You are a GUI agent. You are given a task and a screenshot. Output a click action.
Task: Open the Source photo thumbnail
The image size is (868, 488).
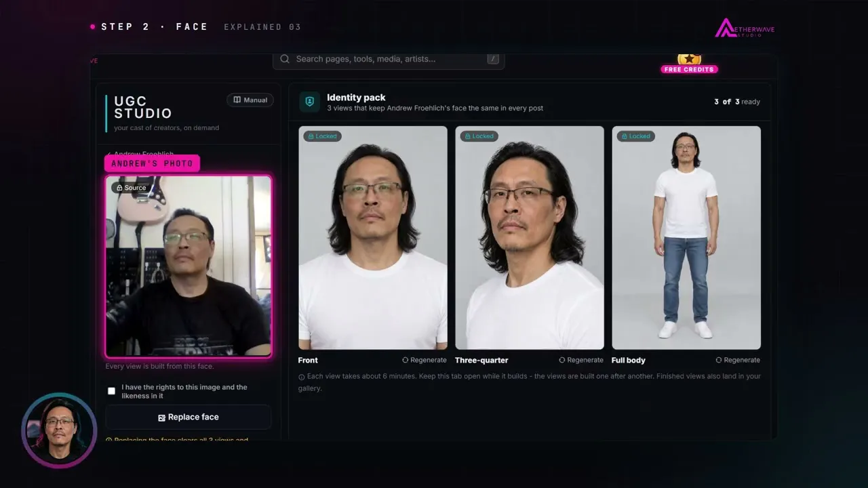tap(189, 266)
